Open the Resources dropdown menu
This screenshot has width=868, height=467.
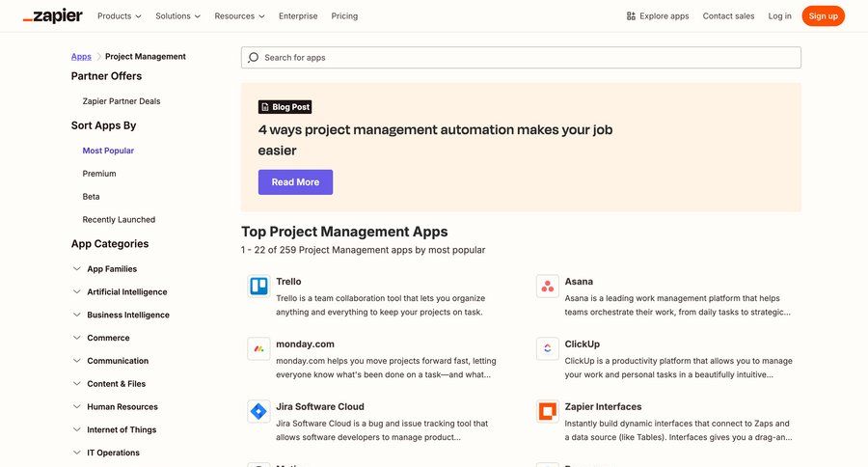(x=239, y=16)
